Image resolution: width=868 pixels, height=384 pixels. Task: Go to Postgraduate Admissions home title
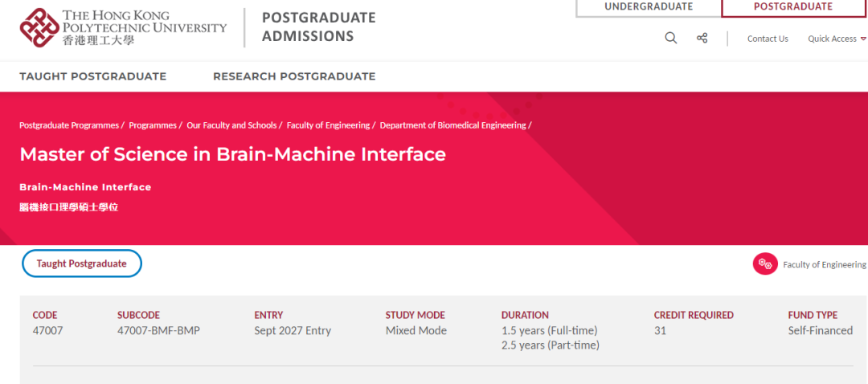(x=318, y=27)
